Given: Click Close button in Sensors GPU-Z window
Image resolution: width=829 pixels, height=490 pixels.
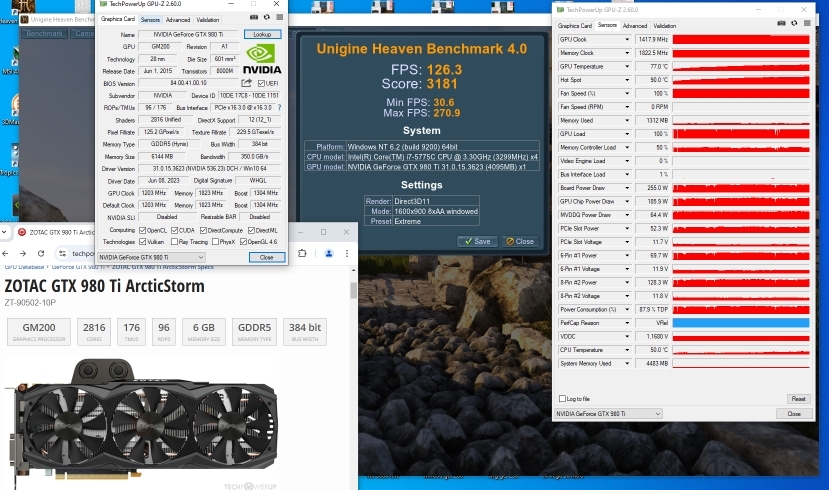Looking at the screenshot, I should pos(794,414).
